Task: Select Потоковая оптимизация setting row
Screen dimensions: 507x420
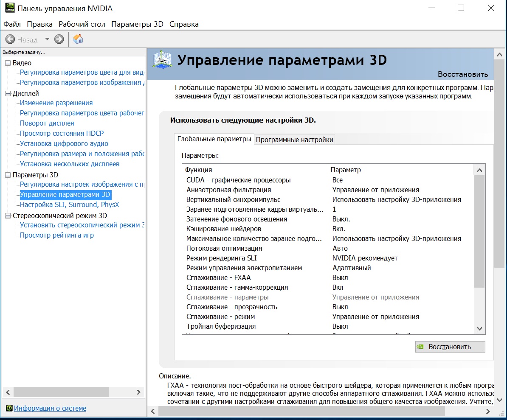Action: 328,249
